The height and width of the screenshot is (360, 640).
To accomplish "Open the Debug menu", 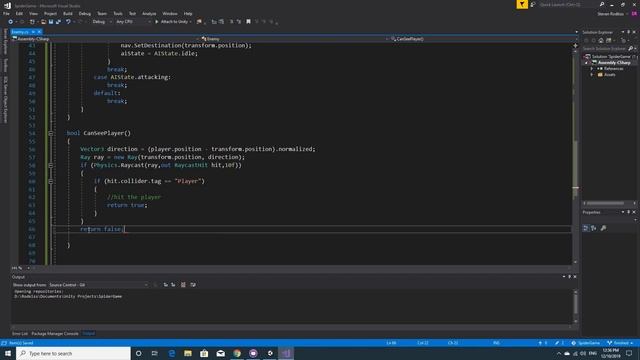I will coord(84,13).
